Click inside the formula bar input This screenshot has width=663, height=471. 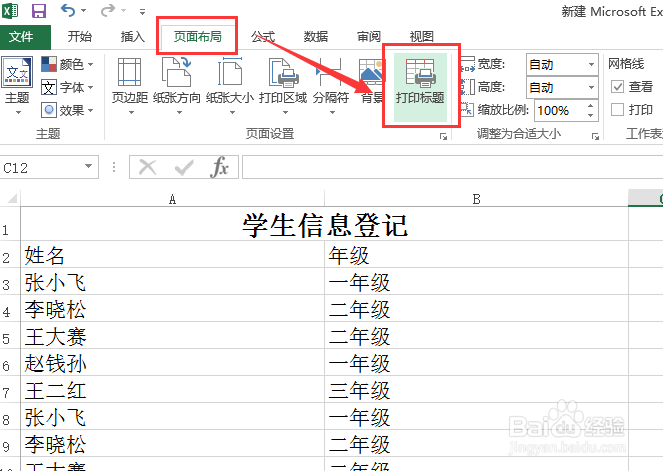[452, 167]
